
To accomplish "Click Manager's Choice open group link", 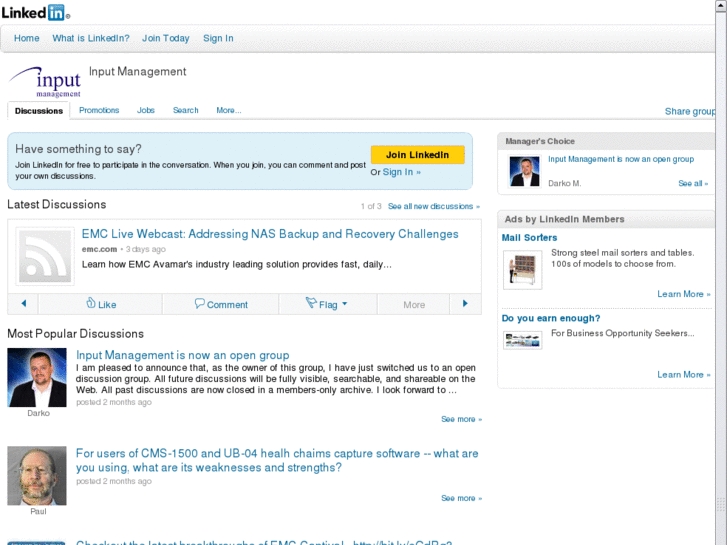I will click(621, 159).
